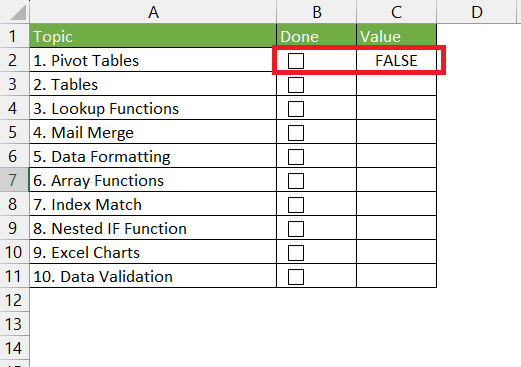Select row 7 header
The image size is (521, 367).
pos(14,180)
